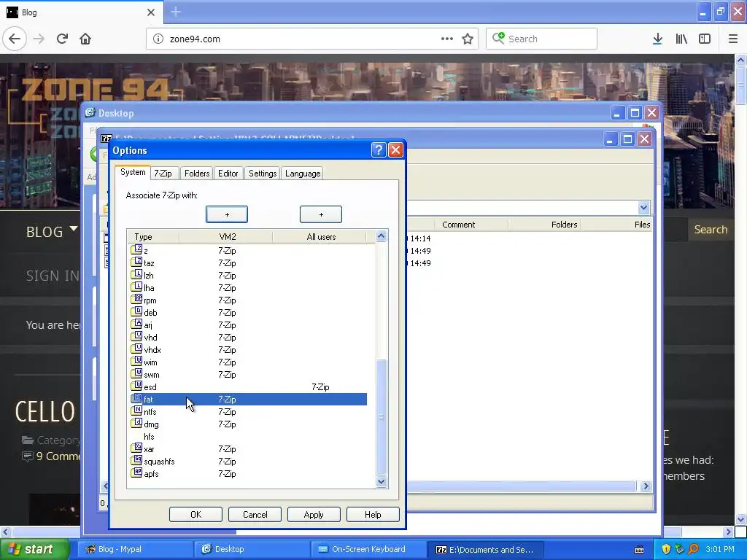Click the website Search button
This screenshot has height=560, width=747.
[711, 230]
